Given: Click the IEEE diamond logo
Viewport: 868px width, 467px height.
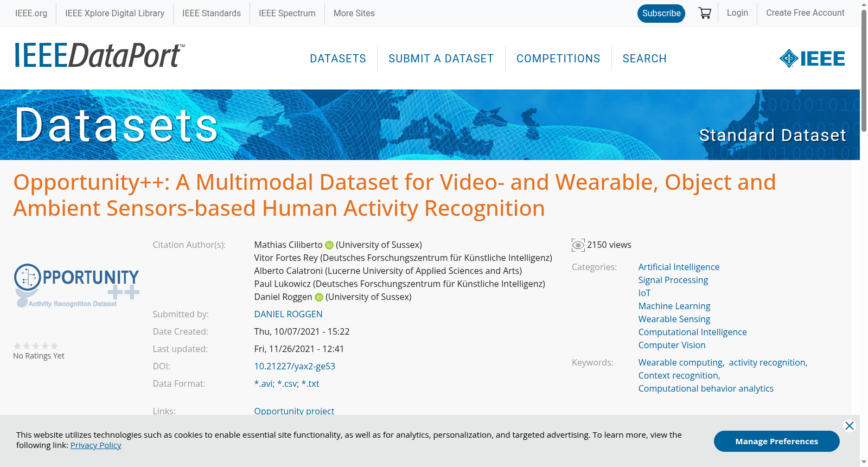Looking at the screenshot, I should 812,58.
